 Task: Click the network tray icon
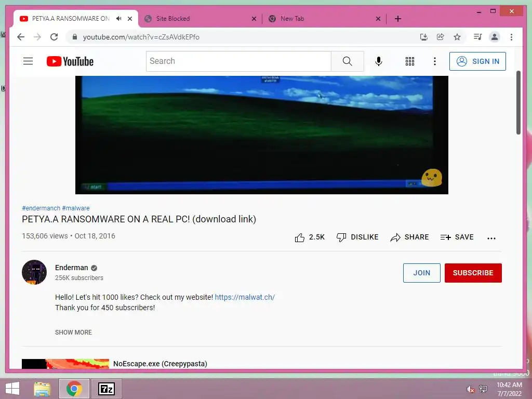[483, 389]
